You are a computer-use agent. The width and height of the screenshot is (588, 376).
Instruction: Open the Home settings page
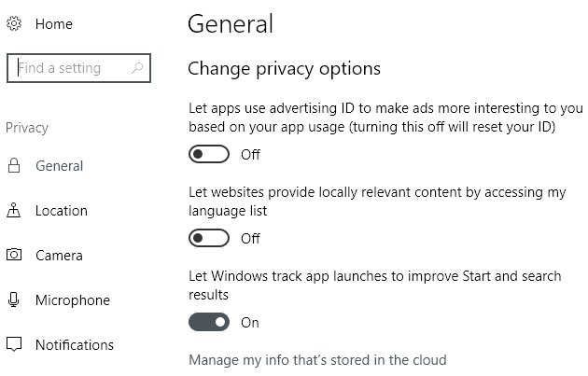tap(53, 24)
